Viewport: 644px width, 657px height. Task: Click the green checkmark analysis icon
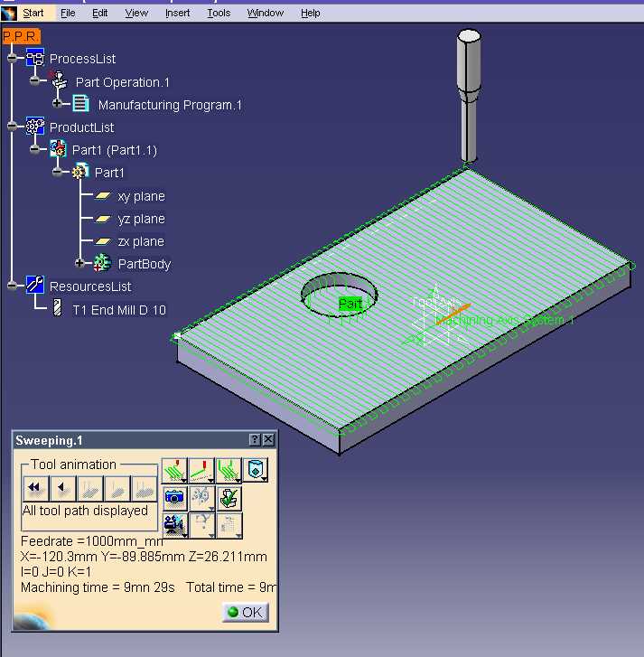(x=229, y=498)
